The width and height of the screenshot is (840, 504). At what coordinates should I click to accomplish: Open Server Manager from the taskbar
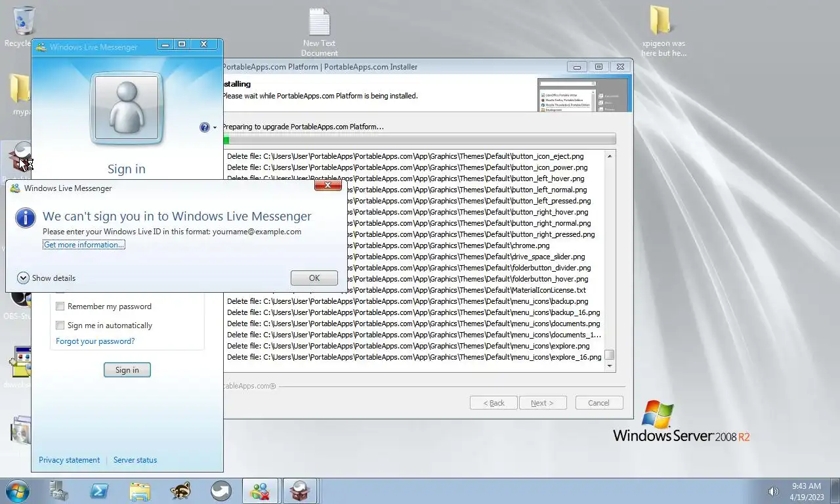point(59,491)
